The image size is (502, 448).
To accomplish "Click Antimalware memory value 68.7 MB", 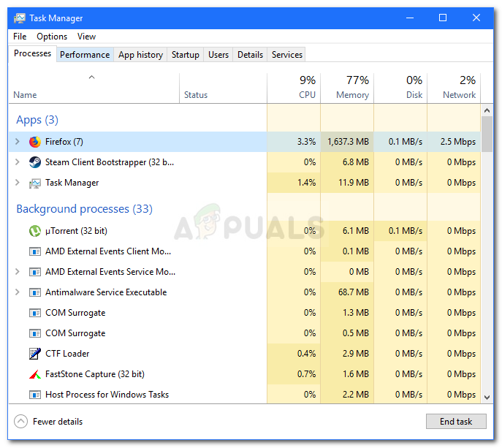I will (354, 292).
